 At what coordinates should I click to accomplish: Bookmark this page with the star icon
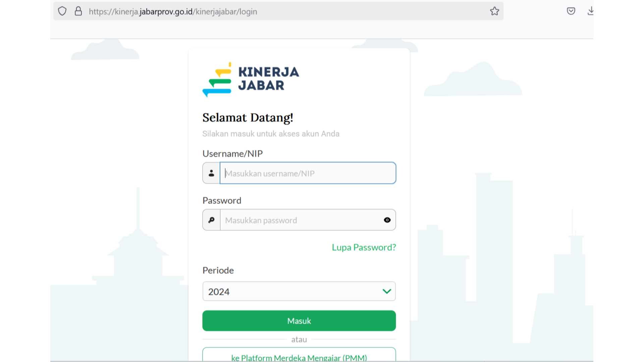pyautogui.click(x=494, y=11)
